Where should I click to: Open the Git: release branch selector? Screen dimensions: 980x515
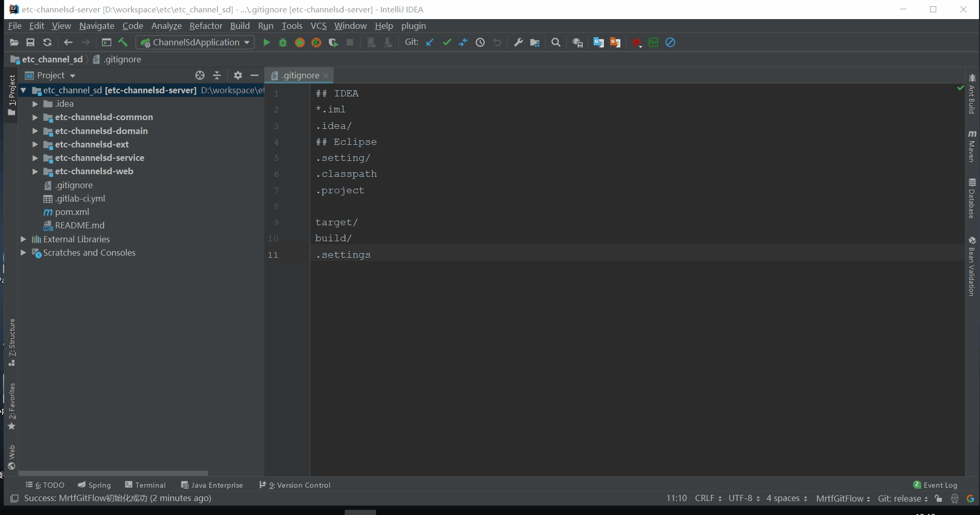tap(903, 499)
